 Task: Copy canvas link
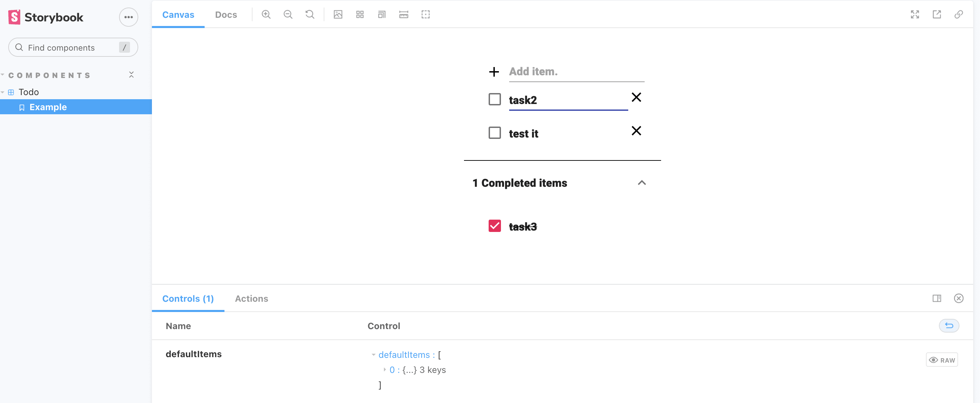(958, 14)
